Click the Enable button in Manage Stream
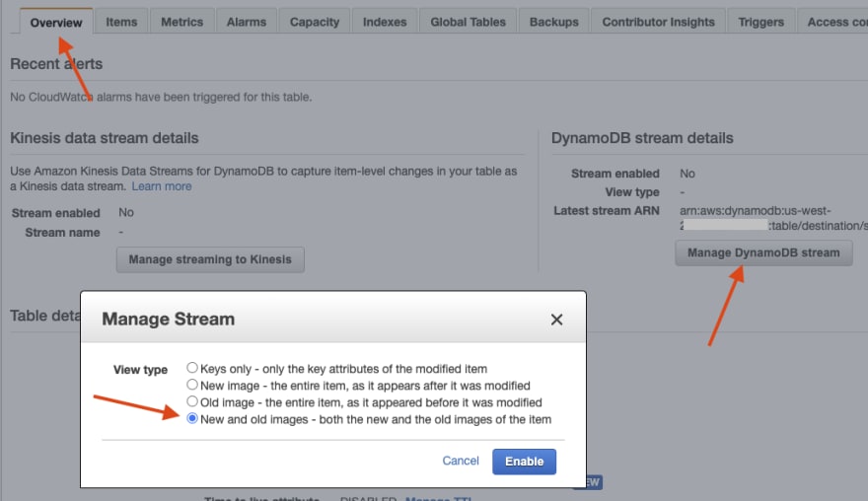Screen dimensions: 868x501 point(524,462)
